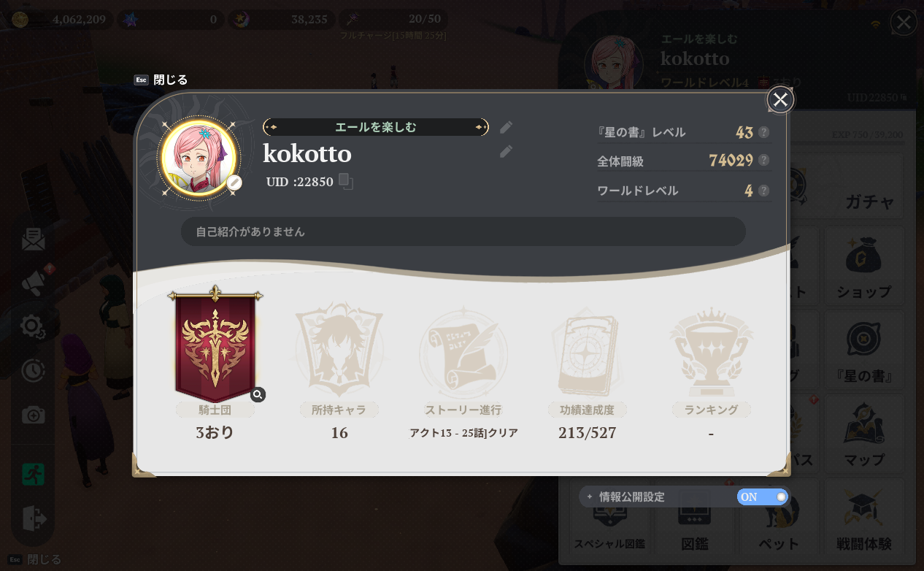Open the ショップ menu item
The image size is (924, 571).
tap(864, 265)
